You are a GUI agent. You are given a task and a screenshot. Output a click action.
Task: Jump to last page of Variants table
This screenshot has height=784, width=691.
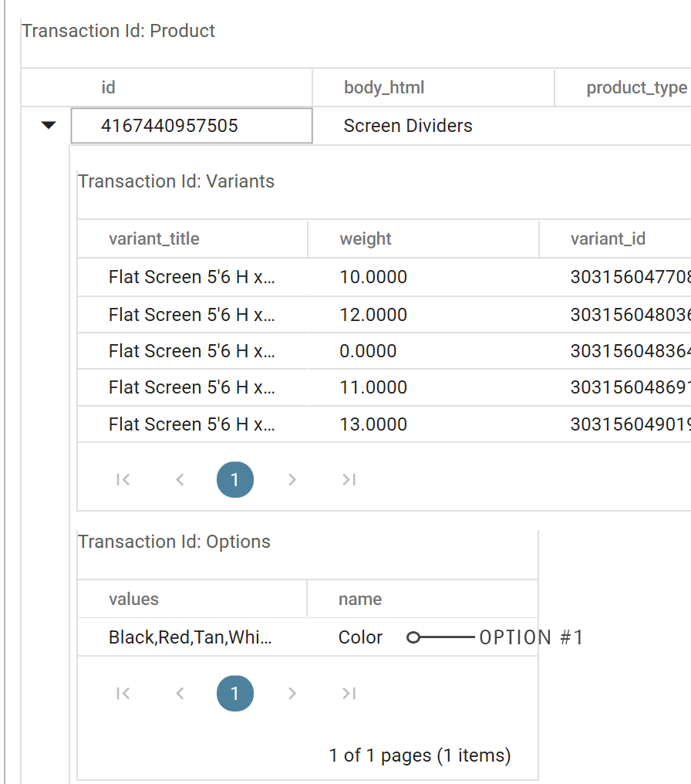(x=349, y=480)
